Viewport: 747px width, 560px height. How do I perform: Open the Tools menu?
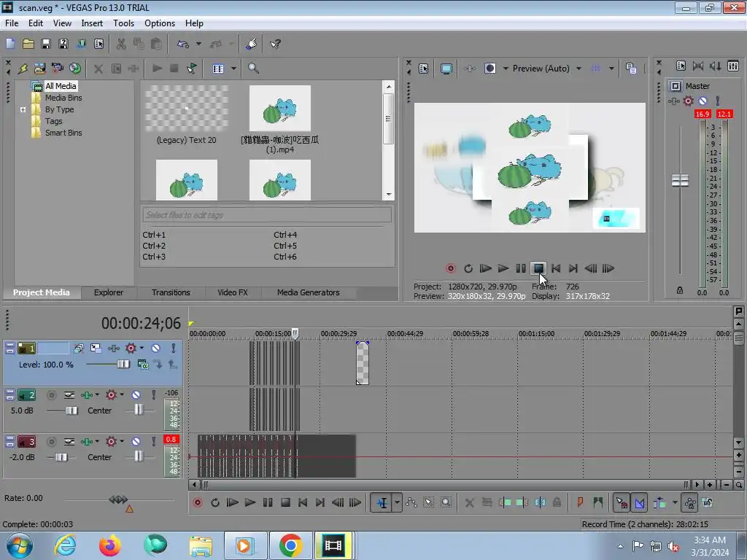point(123,23)
